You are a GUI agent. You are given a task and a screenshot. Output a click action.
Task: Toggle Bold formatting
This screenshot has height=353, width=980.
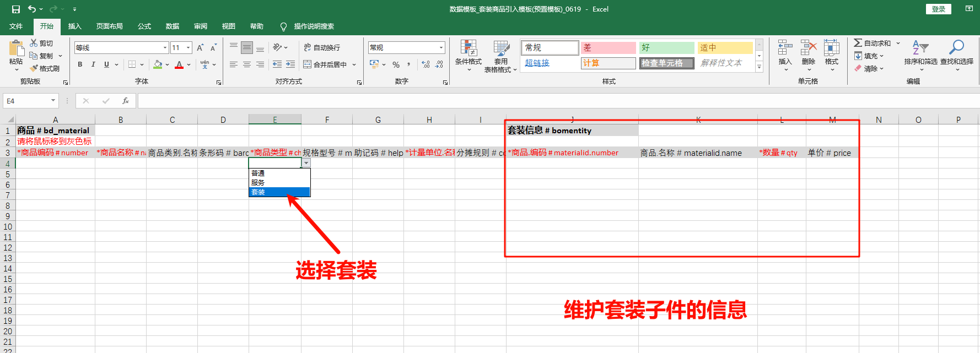point(80,64)
